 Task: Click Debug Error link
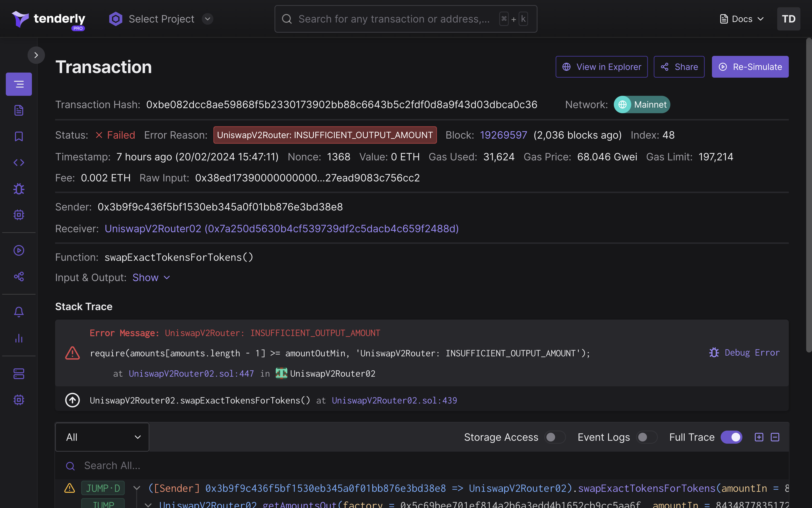[x=745, y=352]
